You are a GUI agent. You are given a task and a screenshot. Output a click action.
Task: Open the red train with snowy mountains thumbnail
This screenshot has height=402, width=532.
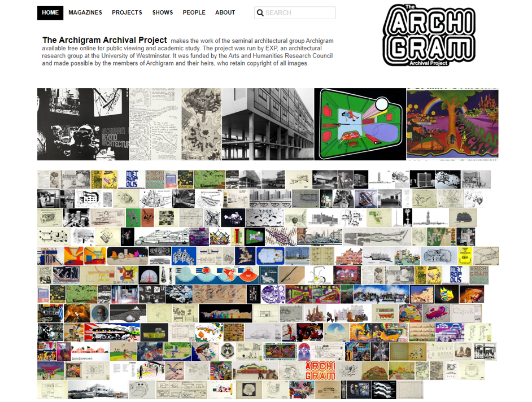[x=112, y=332]
